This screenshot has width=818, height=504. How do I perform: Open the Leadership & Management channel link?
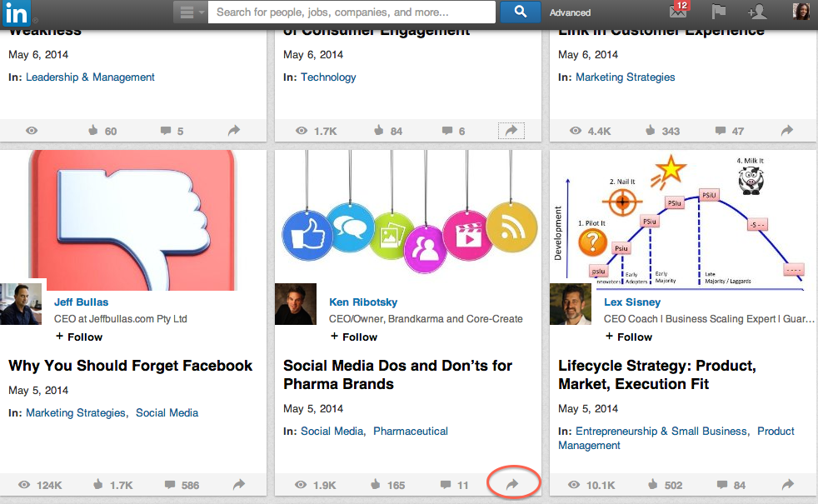pos(90,77)
